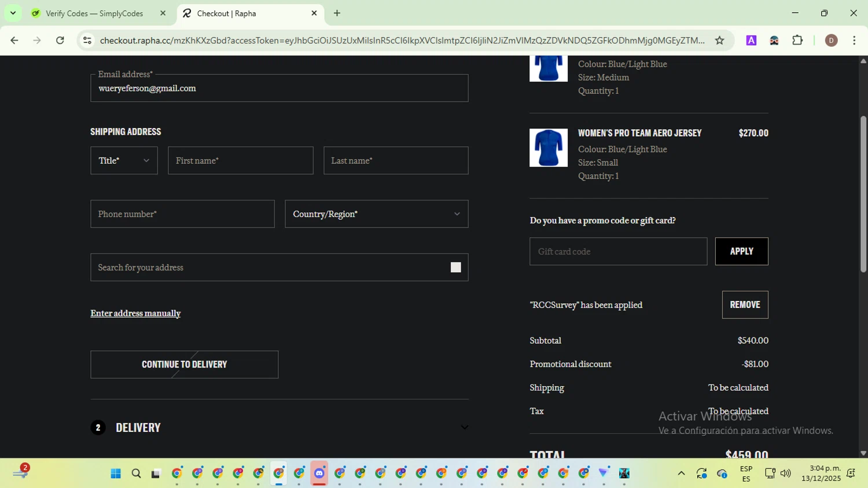Open the Discord taskbar icon

pyautogui.click(x=319, y=474)
